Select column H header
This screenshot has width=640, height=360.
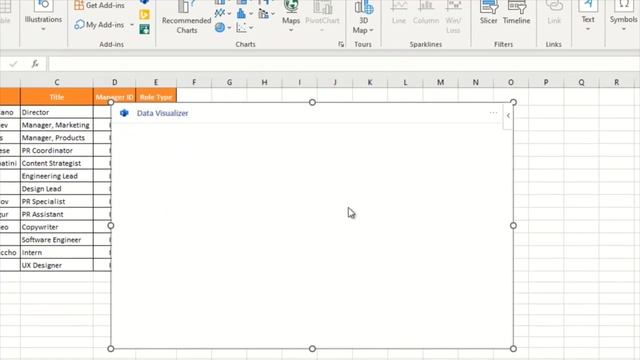[x=264, y=82]
